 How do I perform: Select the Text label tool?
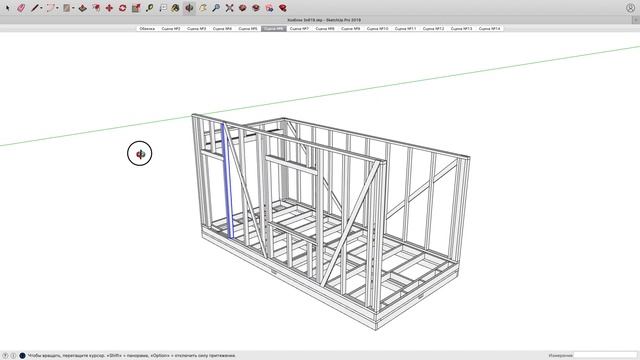[162, 8]
